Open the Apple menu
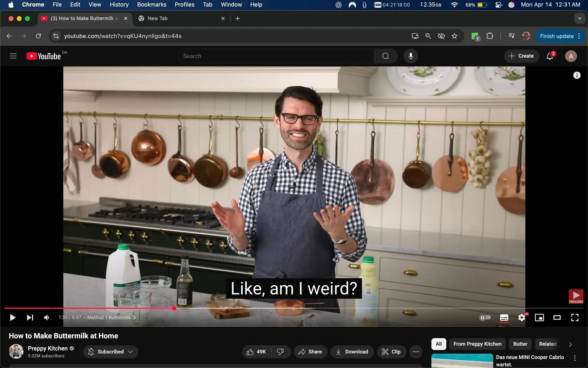This screenshot has height=368, width=588. coord(11,5)
